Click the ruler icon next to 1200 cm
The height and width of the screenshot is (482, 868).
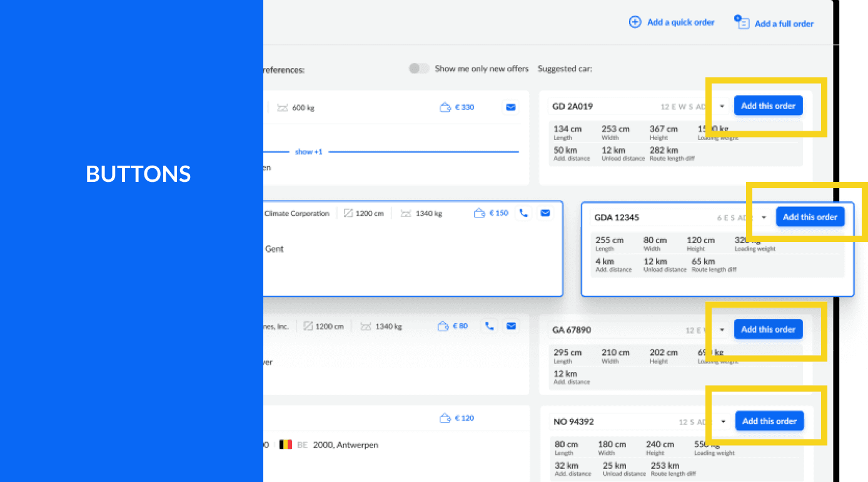tap(348, 213)
